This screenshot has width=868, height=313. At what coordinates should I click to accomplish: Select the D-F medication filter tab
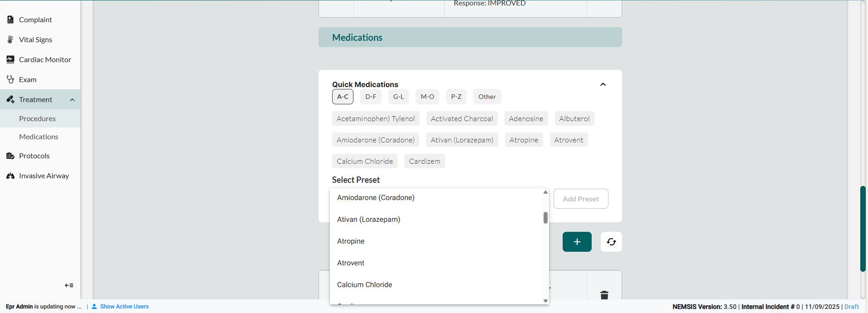(371, 97)
